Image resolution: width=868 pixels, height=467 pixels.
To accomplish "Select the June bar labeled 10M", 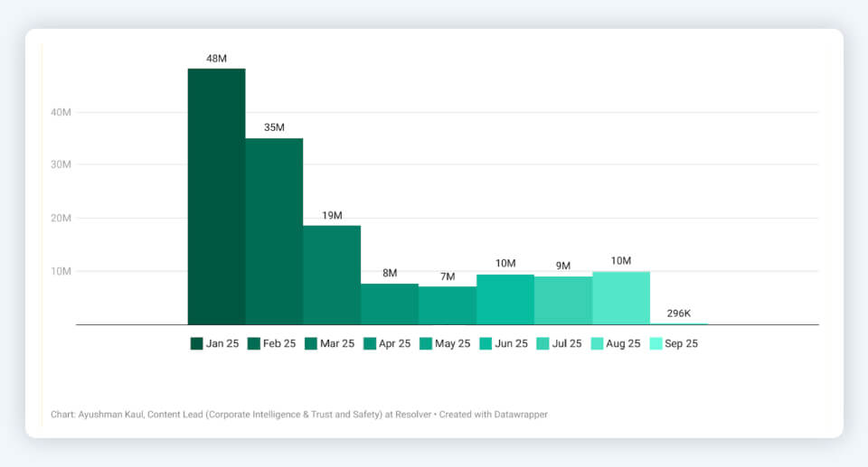I will click(505, 299).
